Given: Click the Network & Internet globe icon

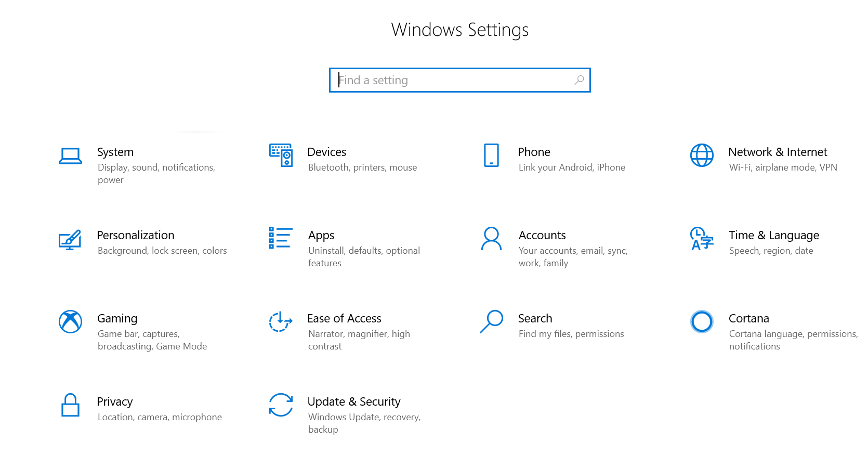Looking at the screenshot, I should click(702, 155).
